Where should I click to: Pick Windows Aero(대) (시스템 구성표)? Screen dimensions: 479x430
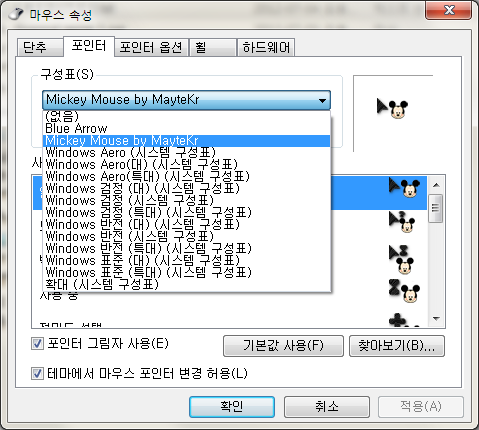pyautogui.click(x=187, y=164)
